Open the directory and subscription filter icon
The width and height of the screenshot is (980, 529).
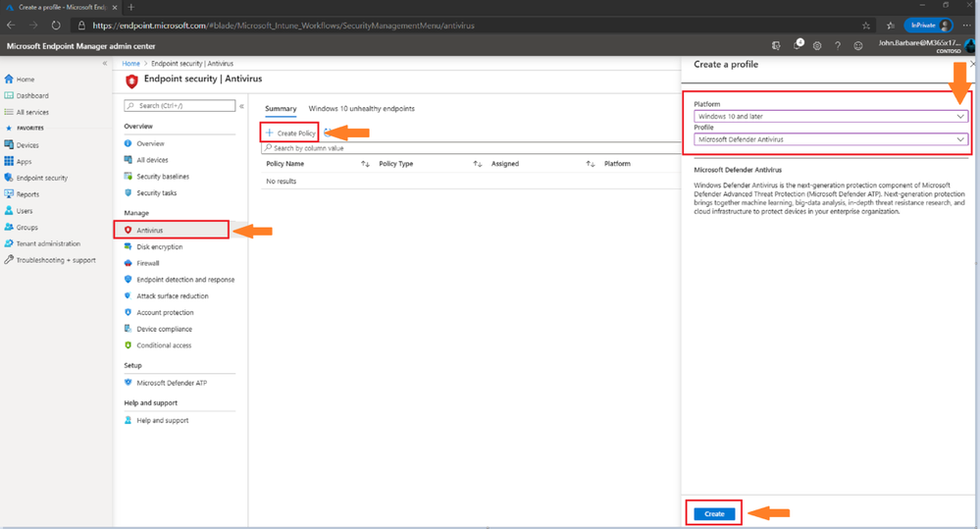[776, 46]
